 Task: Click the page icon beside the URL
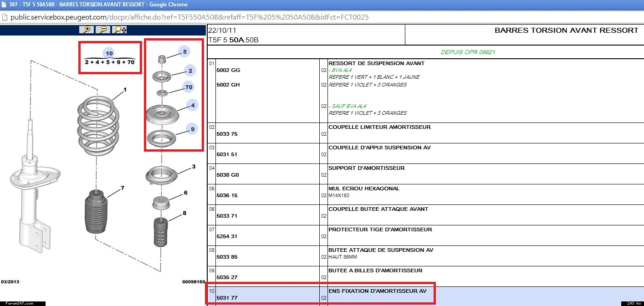tap(5, 17)
